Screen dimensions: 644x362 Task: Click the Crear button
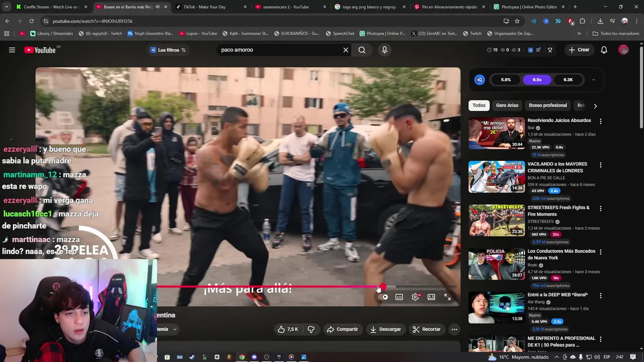tap(579, 50)
